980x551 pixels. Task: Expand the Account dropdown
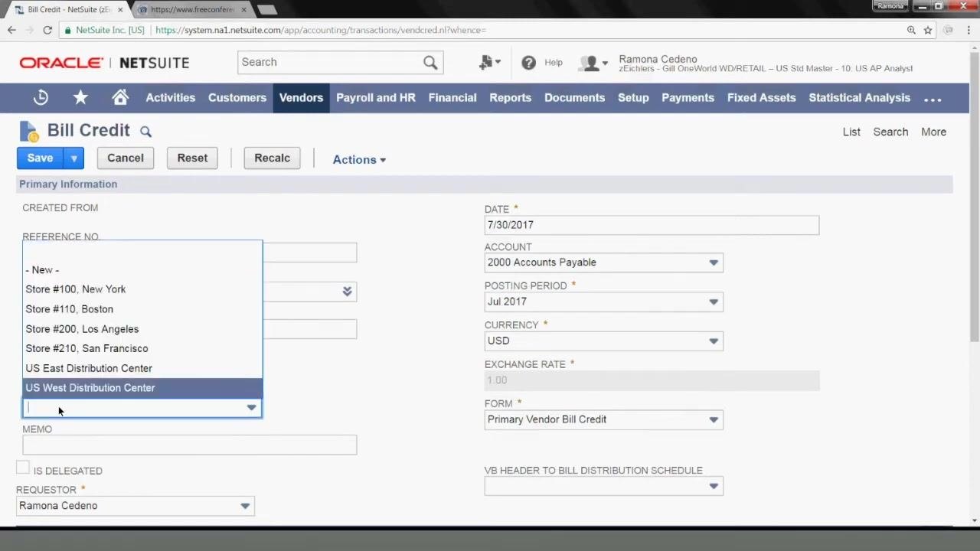714,262
